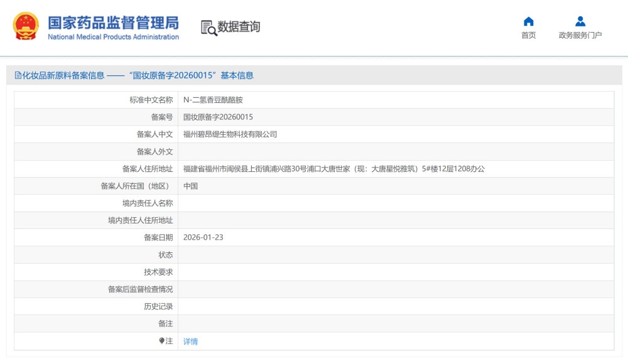Click the name value N-二氢香豆酰酪胺
Screen dimensions: 628x364
point(214,99)
